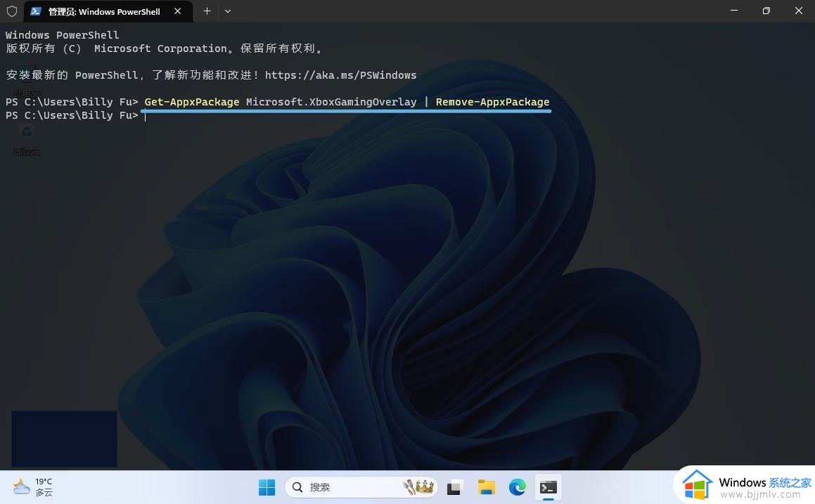The height and width of the screenshot is (504, 815).
Task: Launch Microsoft Edge from the taskbar
Action: tap(517, 487)
